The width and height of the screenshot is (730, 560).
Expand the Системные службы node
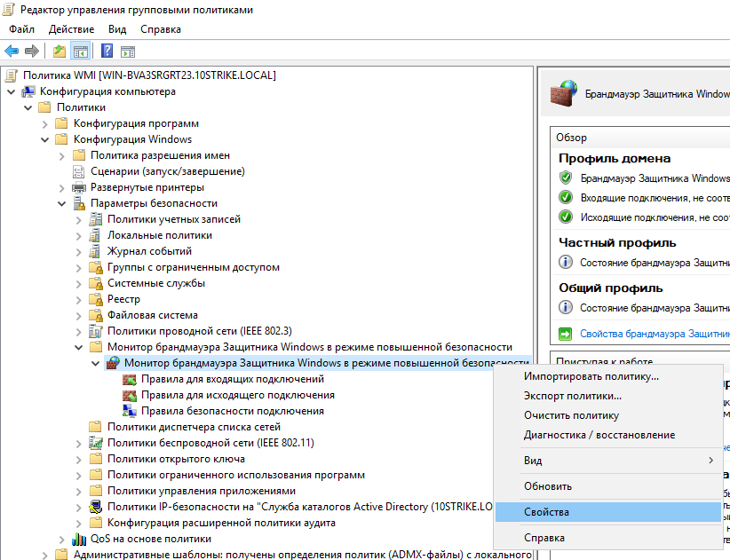(x=79, y=284)
